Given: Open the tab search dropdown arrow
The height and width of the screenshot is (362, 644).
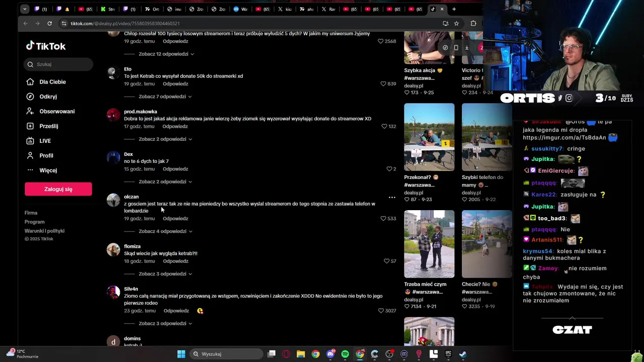Looking at the screenshot, I should 25,9.
